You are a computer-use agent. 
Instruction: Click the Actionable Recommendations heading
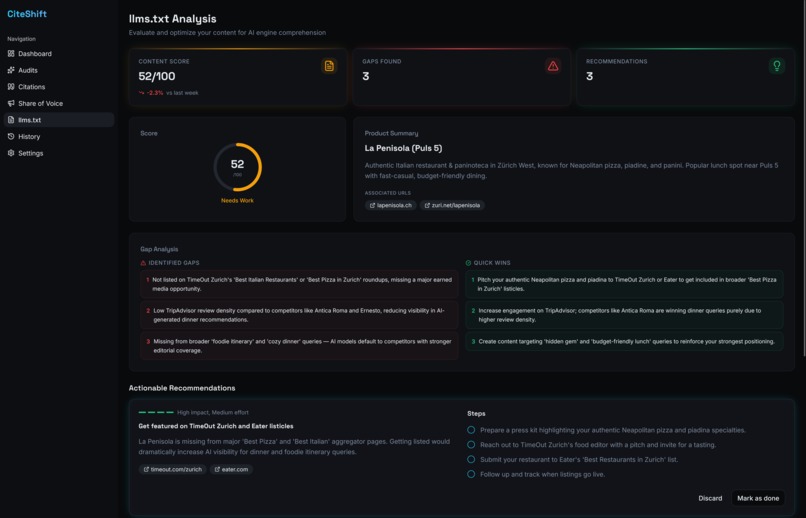coord(182,388)
